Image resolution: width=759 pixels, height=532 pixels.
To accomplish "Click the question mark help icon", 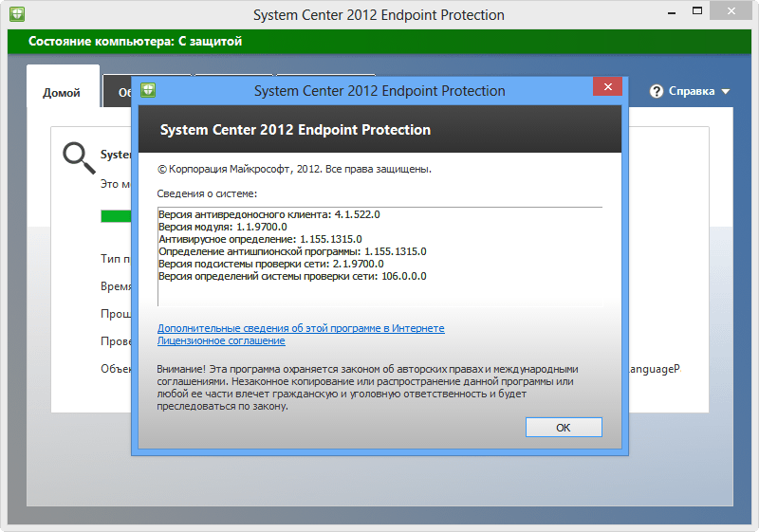I will tap(656, 91).
